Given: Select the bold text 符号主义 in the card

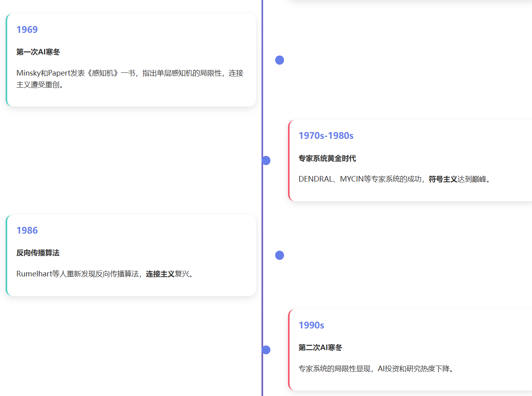Looking at the screenshot, I should pos(443,179).
